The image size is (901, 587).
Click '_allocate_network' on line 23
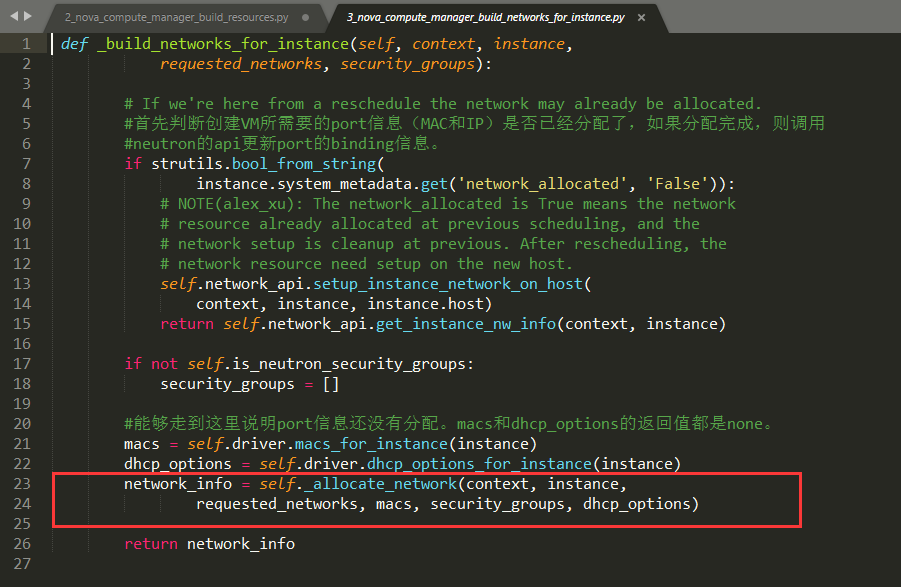pyautogui.click(x=380, y=484)
